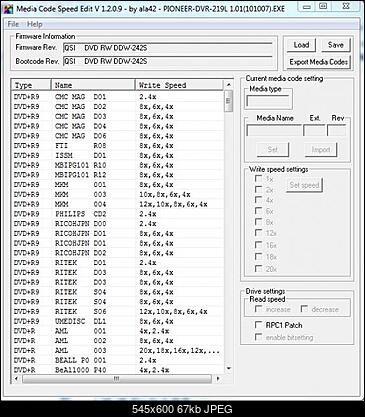Select the BEALL P0 001 row
Viewport: 365px width, 417px height.
tap(118, 360)
